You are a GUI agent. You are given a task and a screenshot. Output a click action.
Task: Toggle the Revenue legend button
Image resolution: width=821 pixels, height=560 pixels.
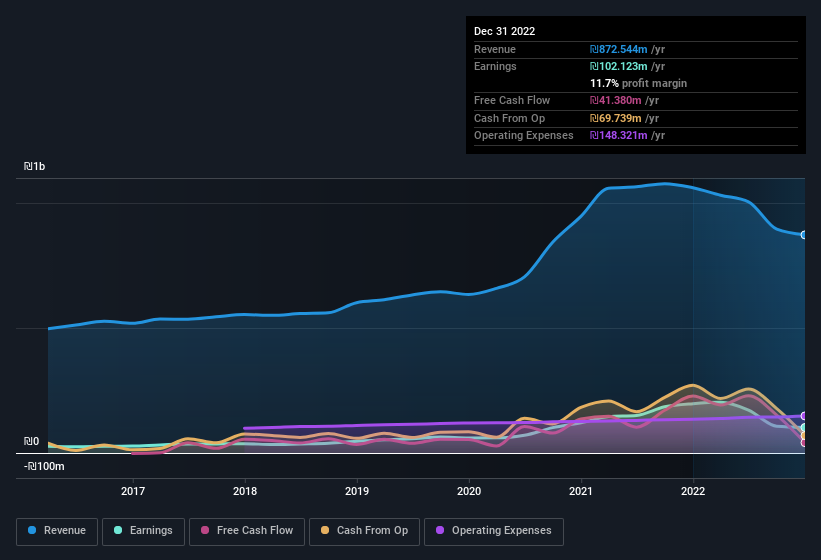click(57, 531)
